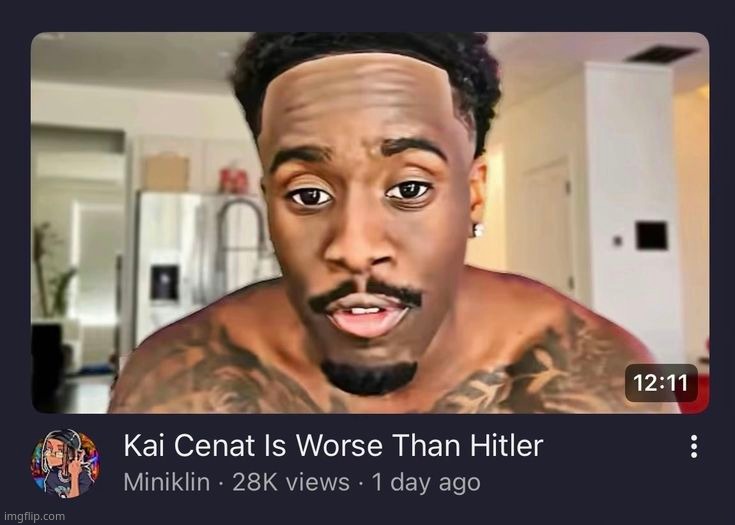Click the potted plant in the thumbnail
Screen dimensions: 735x525
click(x=52, y=272)
